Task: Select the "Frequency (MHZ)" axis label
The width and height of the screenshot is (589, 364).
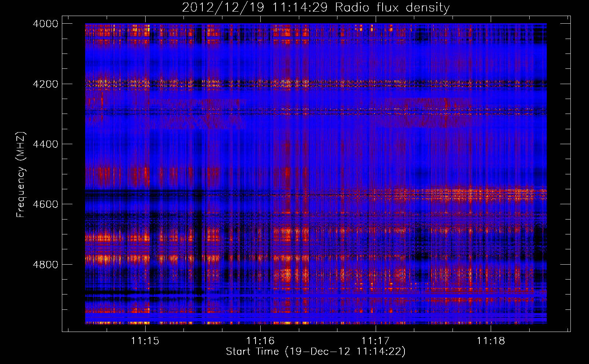Action: [21, 175]
